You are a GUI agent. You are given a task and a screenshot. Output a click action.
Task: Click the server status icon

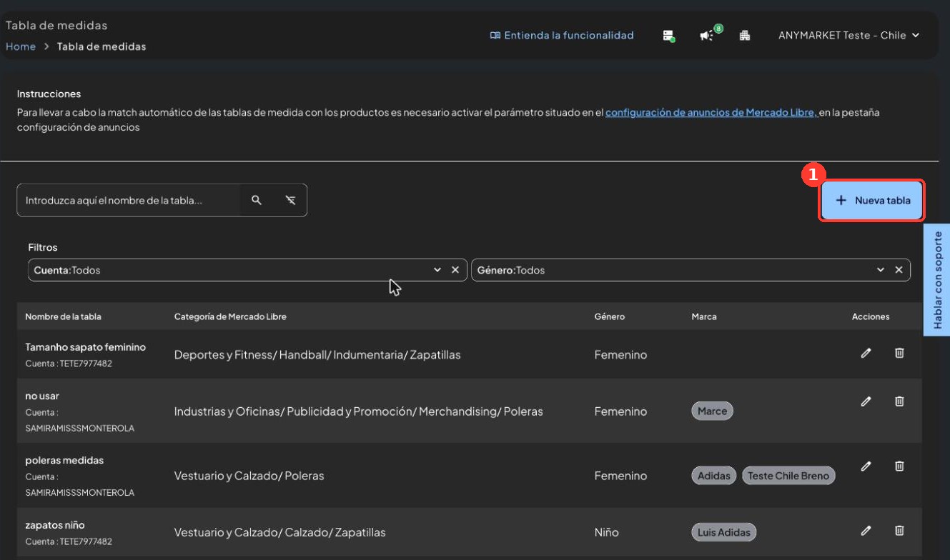668,36
